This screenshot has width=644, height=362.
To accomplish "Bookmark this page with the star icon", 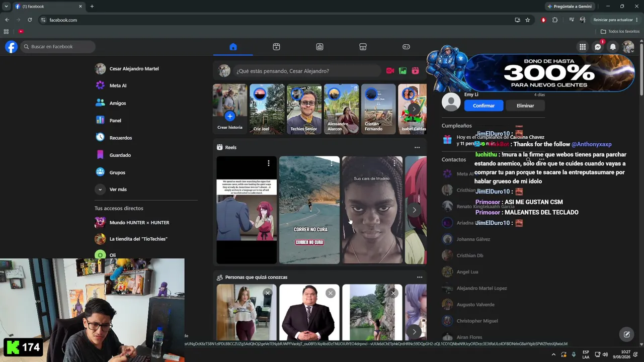I will point(527,20).
